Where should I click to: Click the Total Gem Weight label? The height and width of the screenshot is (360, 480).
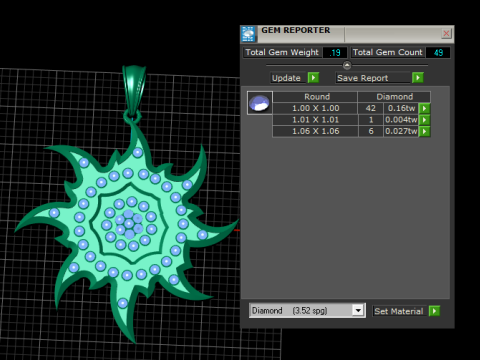tap(282, 52)
